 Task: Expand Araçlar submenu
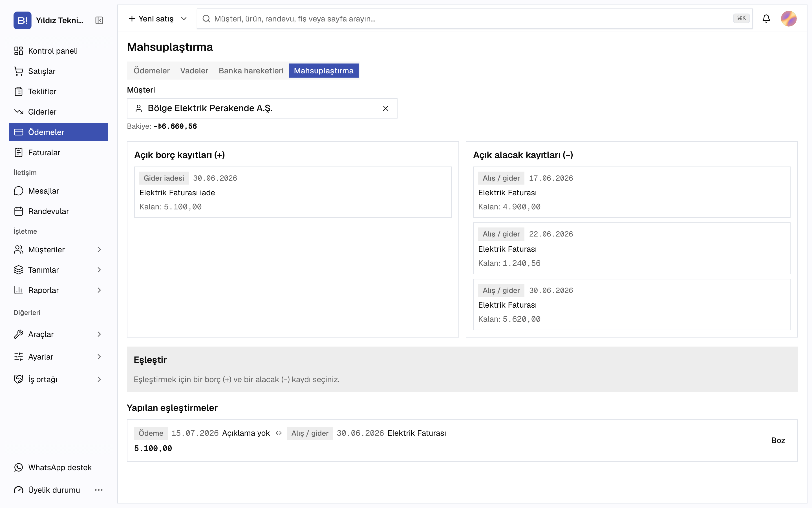click(99, 334)
